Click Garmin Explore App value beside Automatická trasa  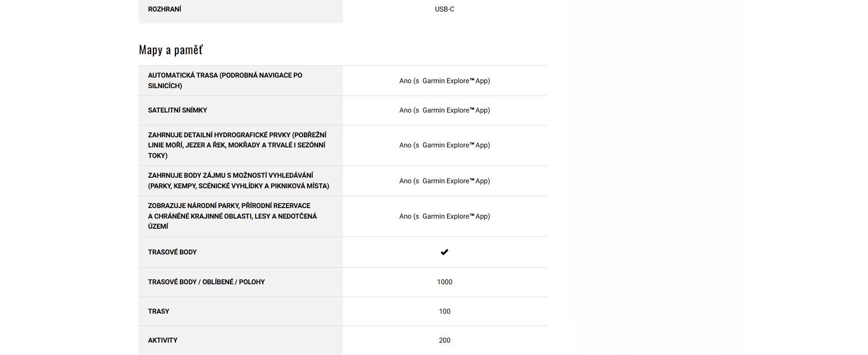point(444,81)
